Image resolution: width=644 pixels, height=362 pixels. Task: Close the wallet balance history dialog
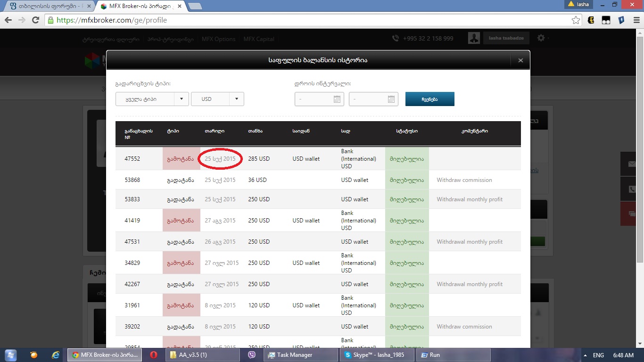coord(520,60)
